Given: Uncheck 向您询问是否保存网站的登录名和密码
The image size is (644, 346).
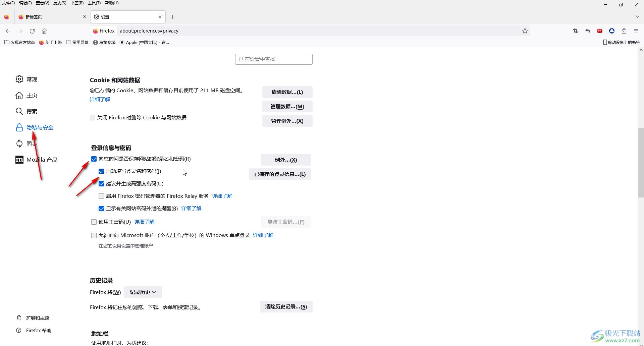Looking at the screenshot, I should click(x=94, y=159).
